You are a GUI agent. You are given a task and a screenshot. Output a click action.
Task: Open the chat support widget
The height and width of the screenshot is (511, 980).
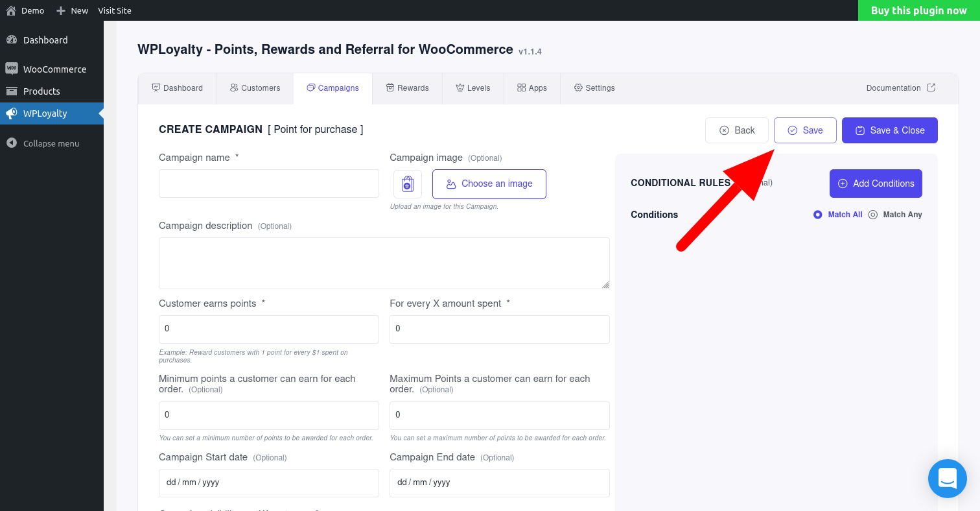coord(948,479)
